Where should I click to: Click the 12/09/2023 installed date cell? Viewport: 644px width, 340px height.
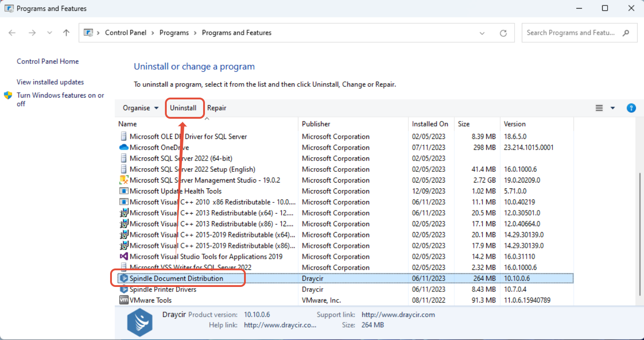point(429,191)
